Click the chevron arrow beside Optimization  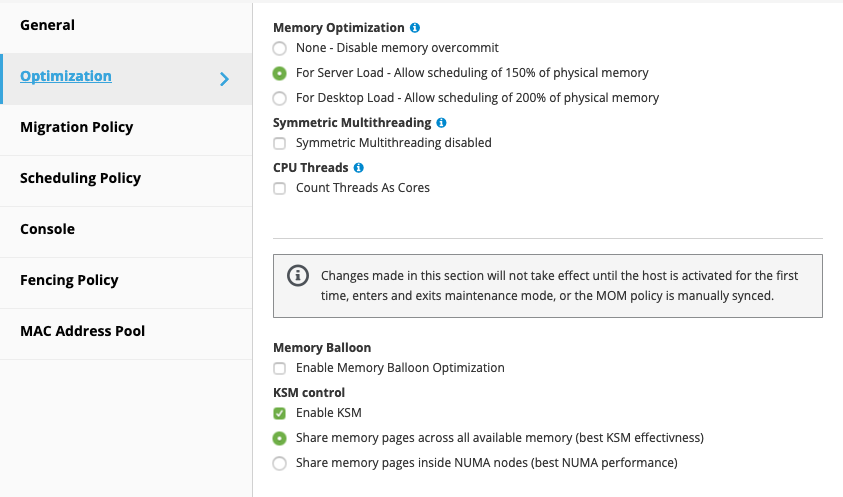click(x=225, y=79)
